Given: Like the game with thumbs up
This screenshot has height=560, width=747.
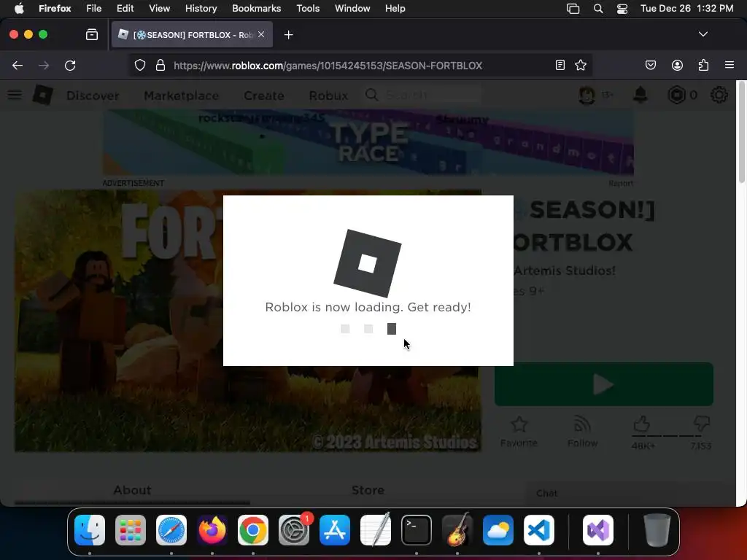Looking at the screenshot, I should [x=642, y=424].
